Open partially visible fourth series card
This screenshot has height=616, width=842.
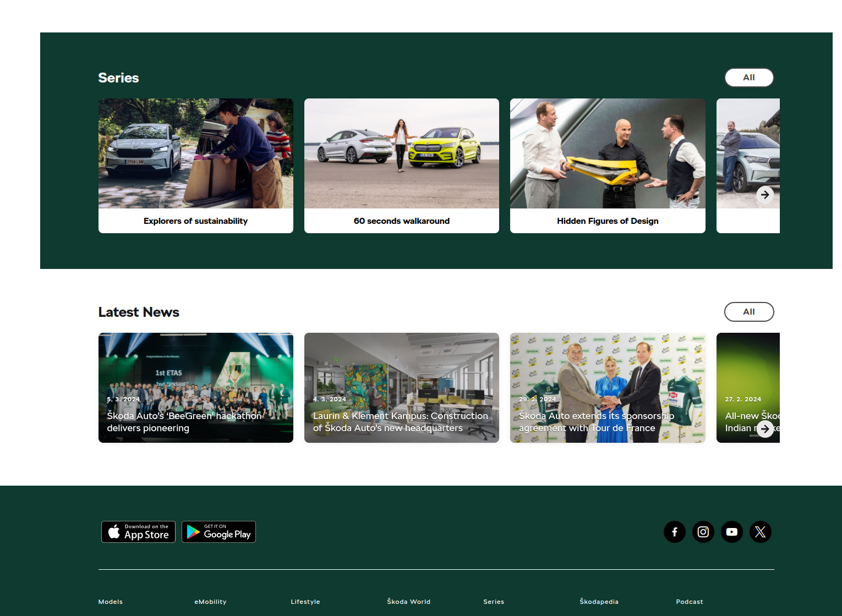pyautogui.click(x=748, y=166)
